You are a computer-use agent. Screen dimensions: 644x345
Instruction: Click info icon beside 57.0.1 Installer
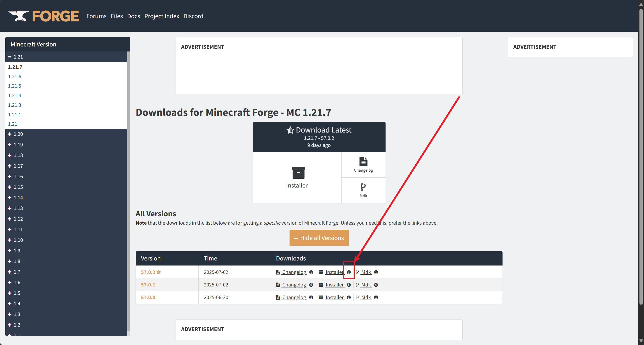click(349, 285)
